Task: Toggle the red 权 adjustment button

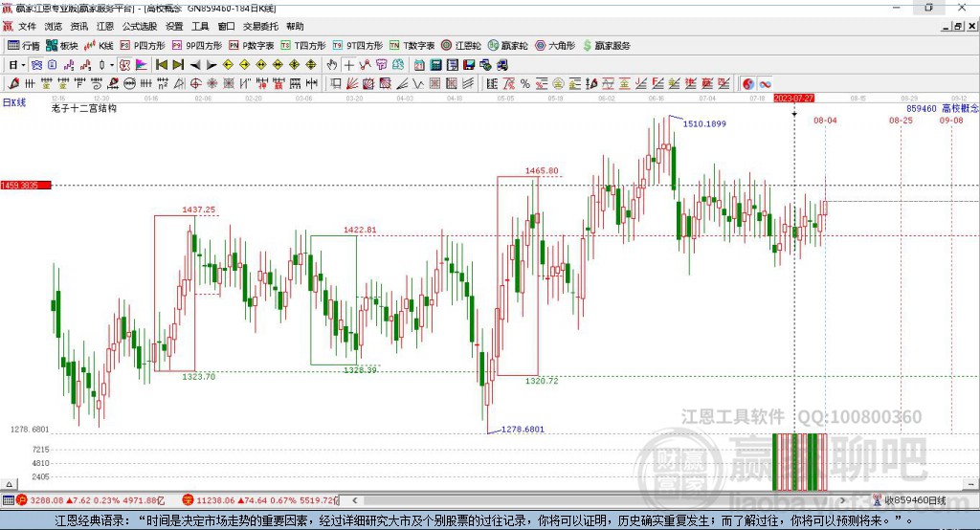Action: 125,65
